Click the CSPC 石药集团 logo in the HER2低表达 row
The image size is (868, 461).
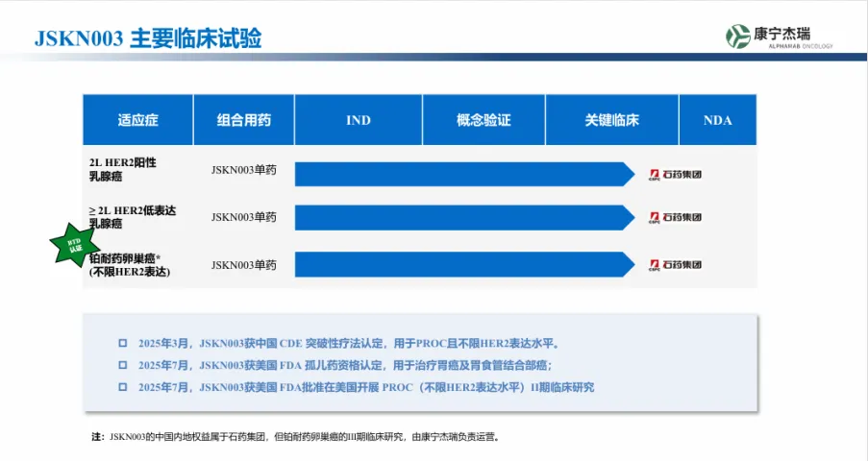tap(675, 218)
